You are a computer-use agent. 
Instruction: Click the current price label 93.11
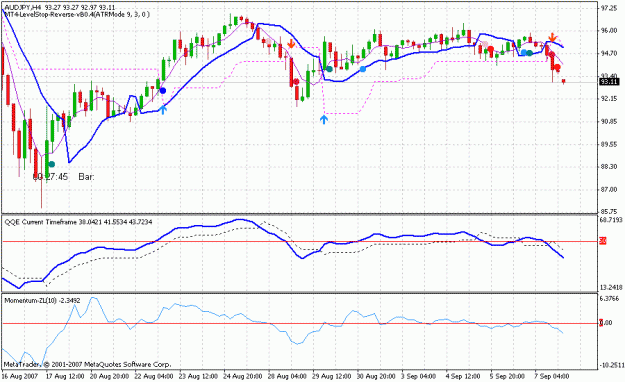click(x=609, y=82)
